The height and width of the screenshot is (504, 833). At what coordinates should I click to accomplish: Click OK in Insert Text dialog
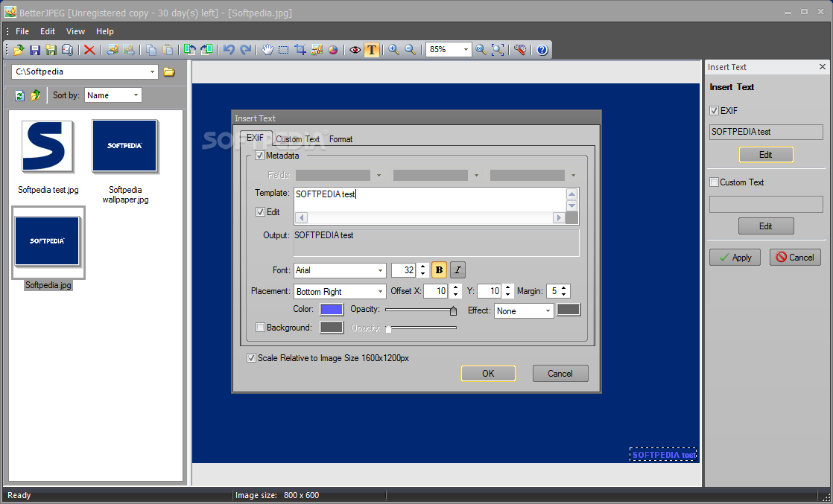pyautogui.click(x=488, y=374)
